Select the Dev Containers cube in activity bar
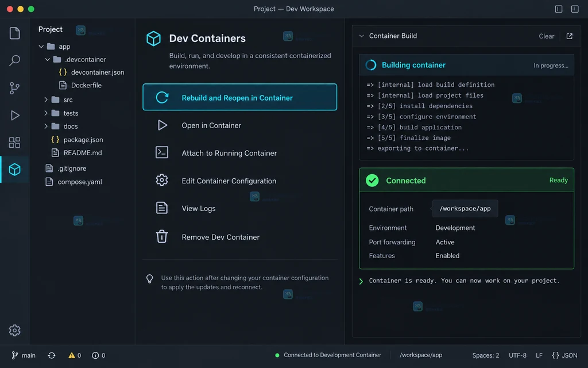 (14, 170)
